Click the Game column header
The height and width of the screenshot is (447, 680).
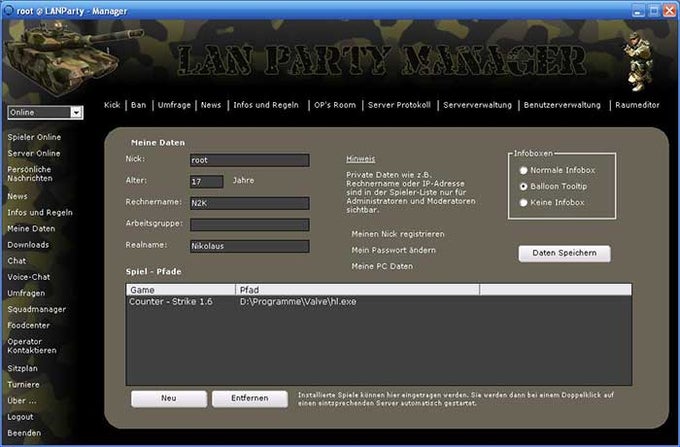pos(181,290)
